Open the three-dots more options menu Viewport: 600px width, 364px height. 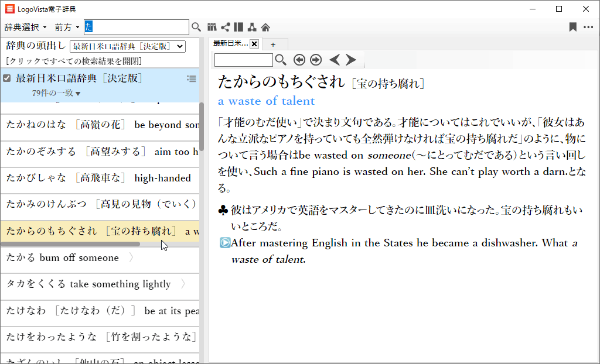coord(588,27)
